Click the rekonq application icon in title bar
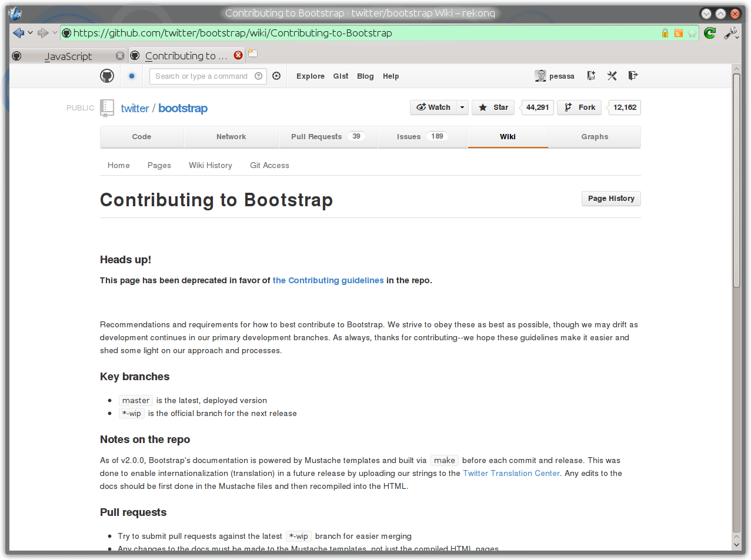Viewport: 751px width, 560px height. click(x=15, y=13)
